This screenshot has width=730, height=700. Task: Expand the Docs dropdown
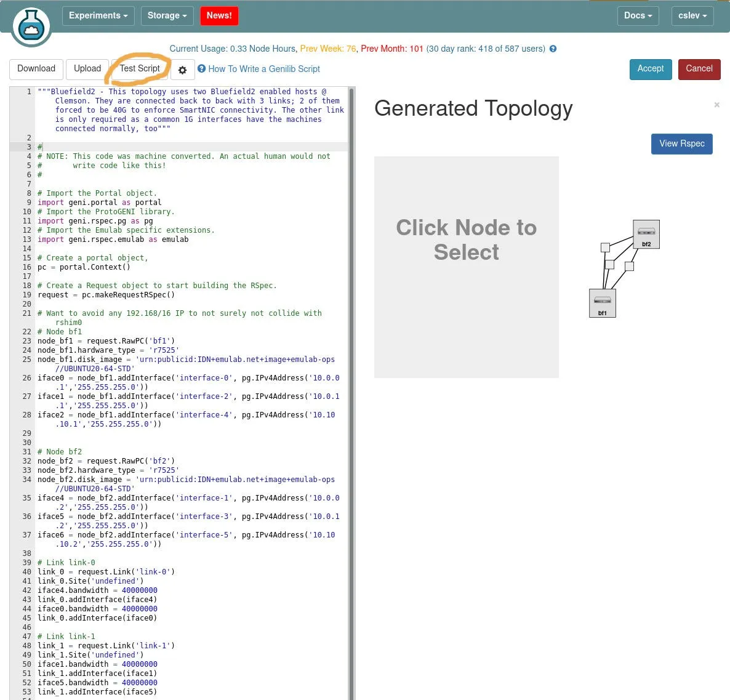[638, 16]
